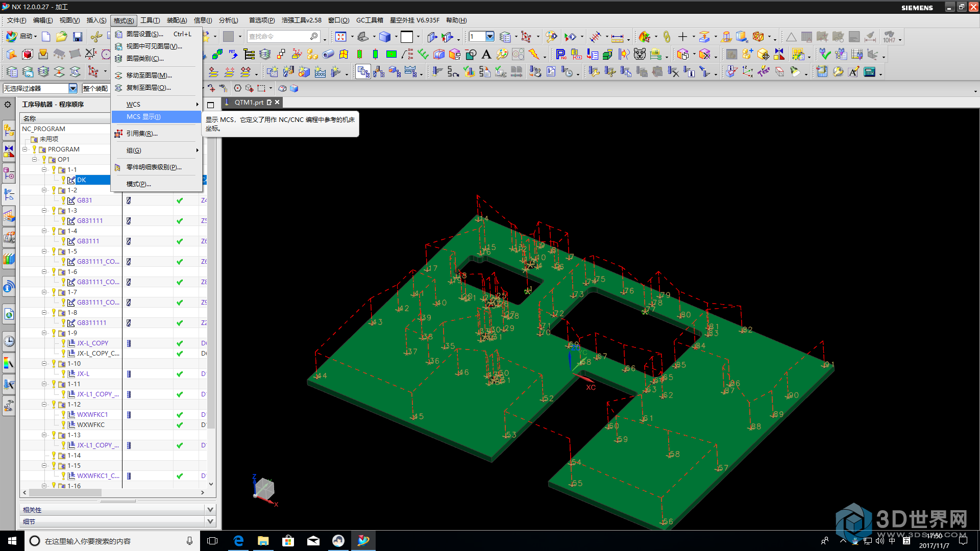Click the XYZ coordinate axes icon
This screenshot has height=551, width=980.
[748, 72]
